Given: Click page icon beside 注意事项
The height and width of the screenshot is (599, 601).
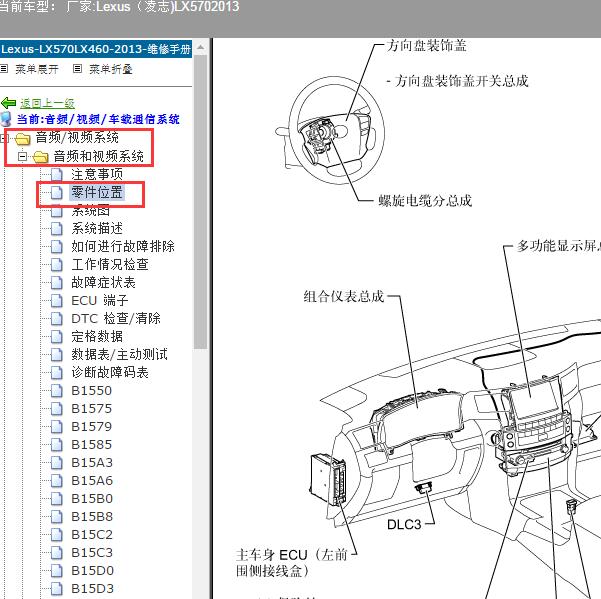Looking at the screenshot, I should (56, 174).
